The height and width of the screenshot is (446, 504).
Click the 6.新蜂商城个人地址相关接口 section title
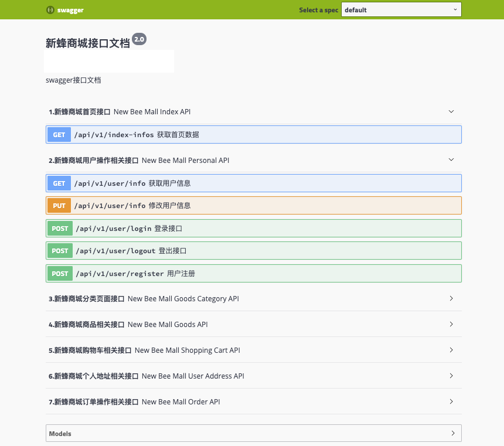(94, 376)
